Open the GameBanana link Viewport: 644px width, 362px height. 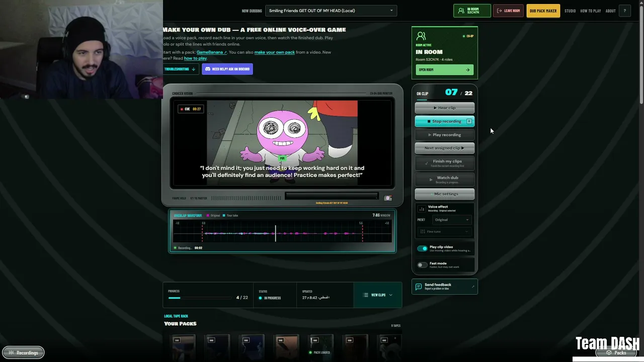(211, 52)
